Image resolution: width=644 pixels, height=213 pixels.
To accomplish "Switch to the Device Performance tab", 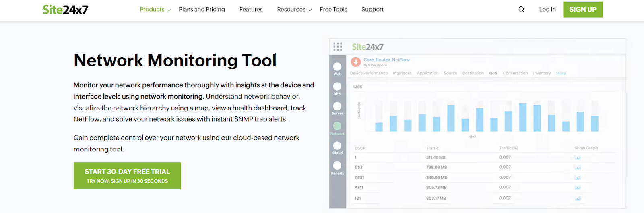I will (x=369, y=73).
